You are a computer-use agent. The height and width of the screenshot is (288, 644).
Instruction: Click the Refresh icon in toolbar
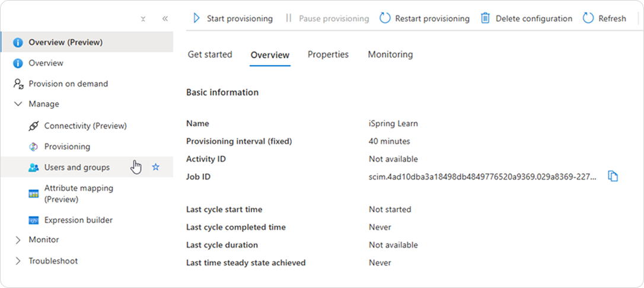[588, 18]
